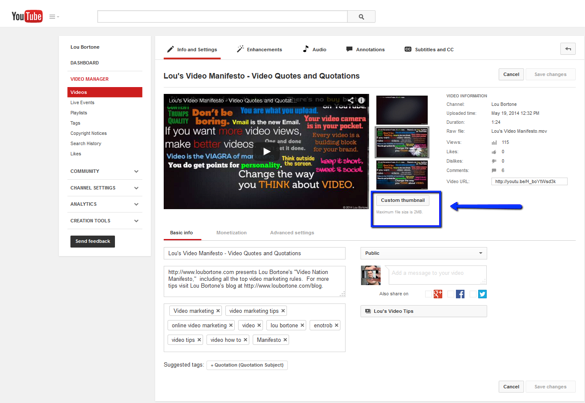Remove the Video marketing tag
Viewport: 585px width, 403px height.
tap(218, 311)
